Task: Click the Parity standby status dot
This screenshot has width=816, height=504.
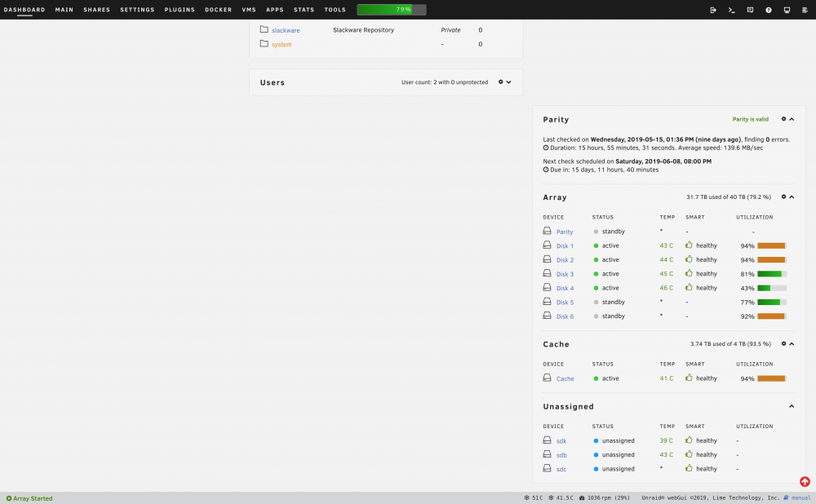Action: [596, 232]
